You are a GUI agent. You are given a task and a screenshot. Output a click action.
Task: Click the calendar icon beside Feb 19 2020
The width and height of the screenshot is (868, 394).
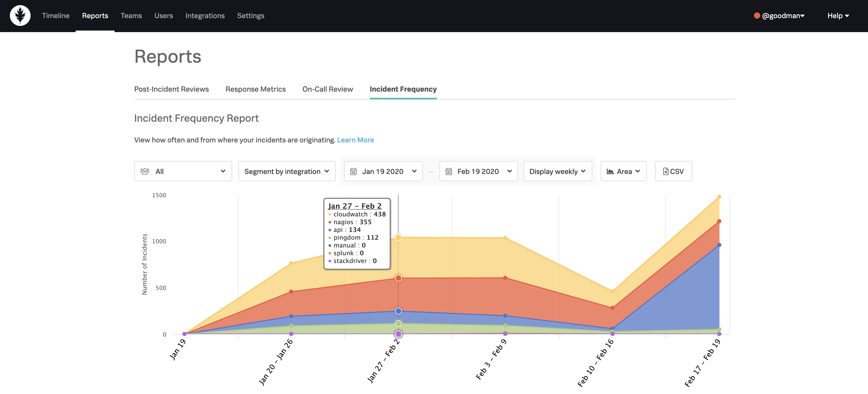click(449, 171)
